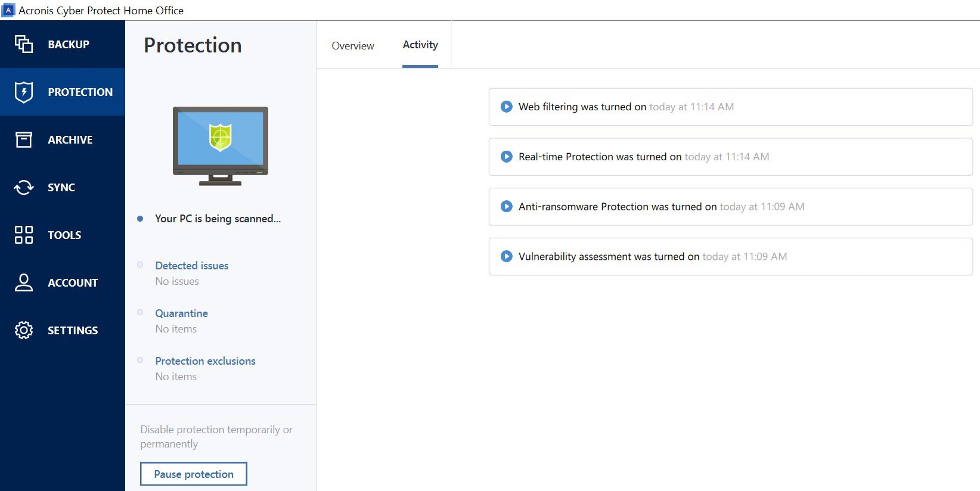Click the Account person icon
Screen dimensions: 980x491
point(24,282)
